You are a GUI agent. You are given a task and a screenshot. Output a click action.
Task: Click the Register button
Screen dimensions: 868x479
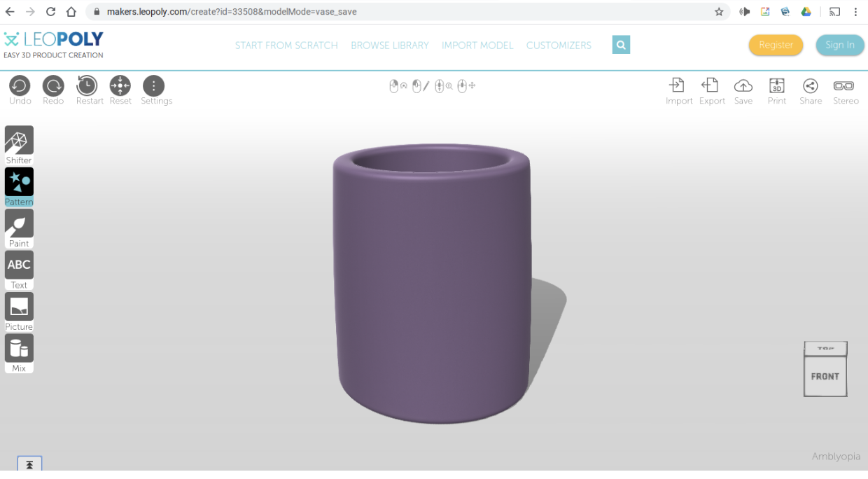[x=776, y=45]
